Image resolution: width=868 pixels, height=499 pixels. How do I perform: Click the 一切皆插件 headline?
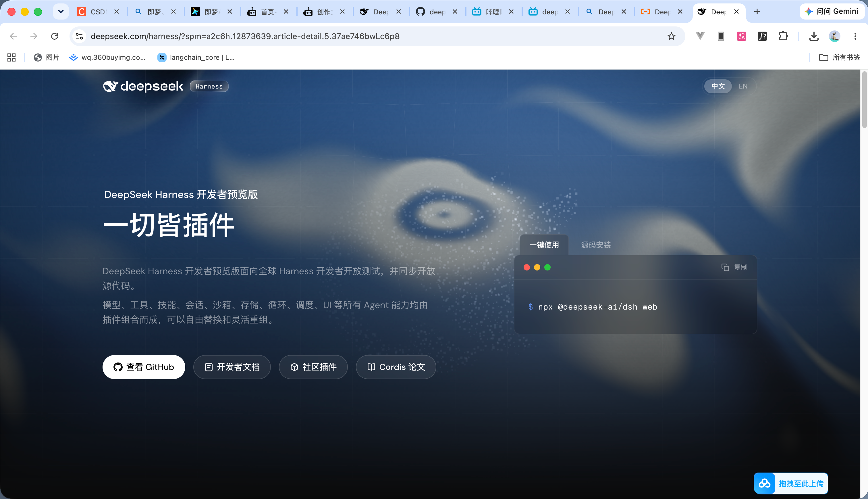pos(169,225)
